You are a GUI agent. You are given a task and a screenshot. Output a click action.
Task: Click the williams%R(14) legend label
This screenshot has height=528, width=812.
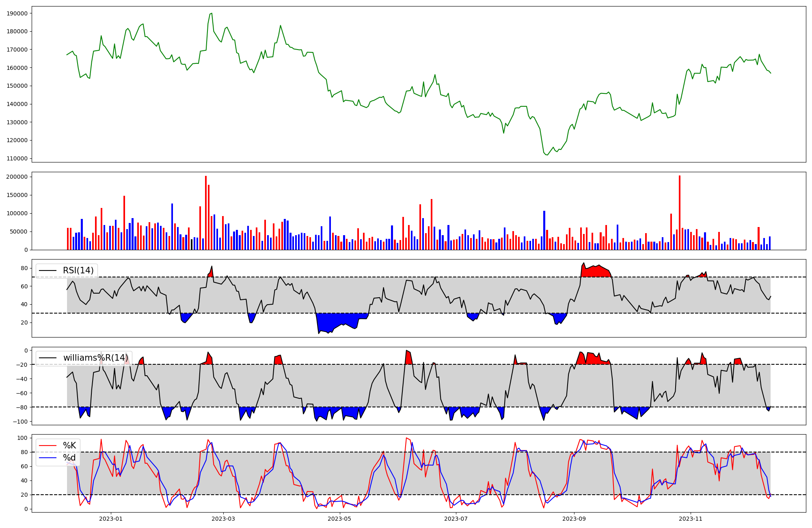(x=95, y=358)
